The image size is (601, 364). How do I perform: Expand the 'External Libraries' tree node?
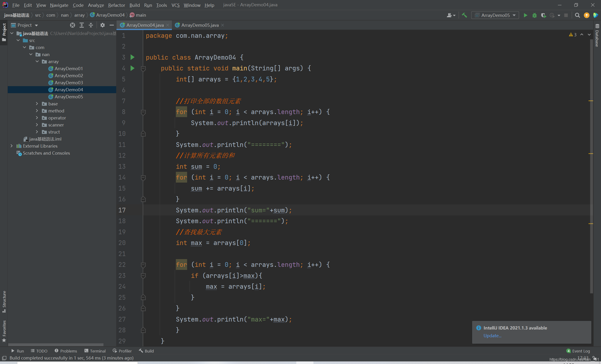11,146
